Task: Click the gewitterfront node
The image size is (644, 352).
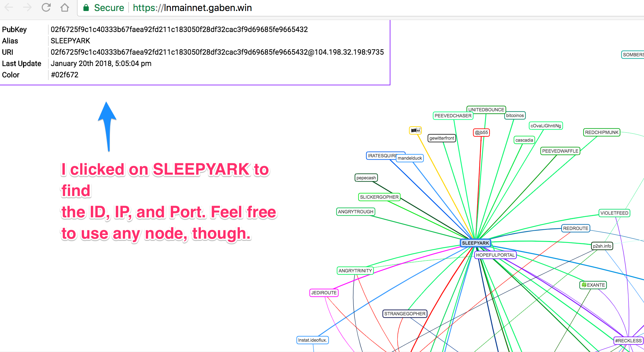Action: [442, 138]
